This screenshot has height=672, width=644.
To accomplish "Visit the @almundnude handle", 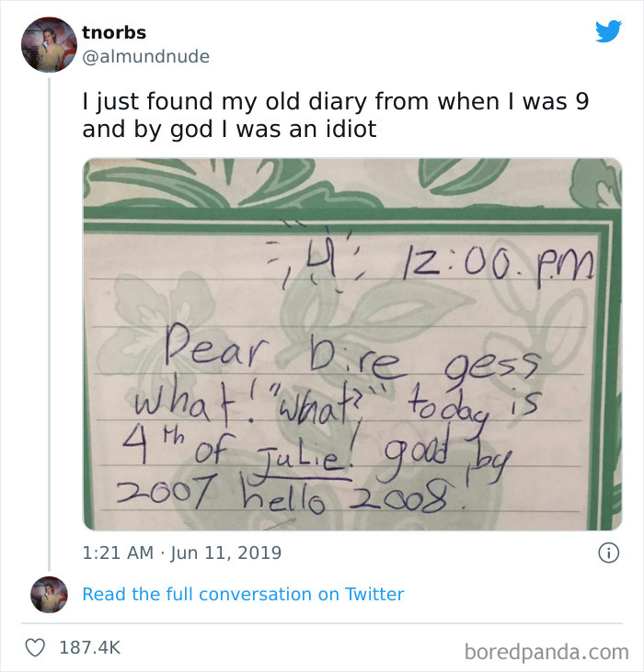I will coord(145,56).
